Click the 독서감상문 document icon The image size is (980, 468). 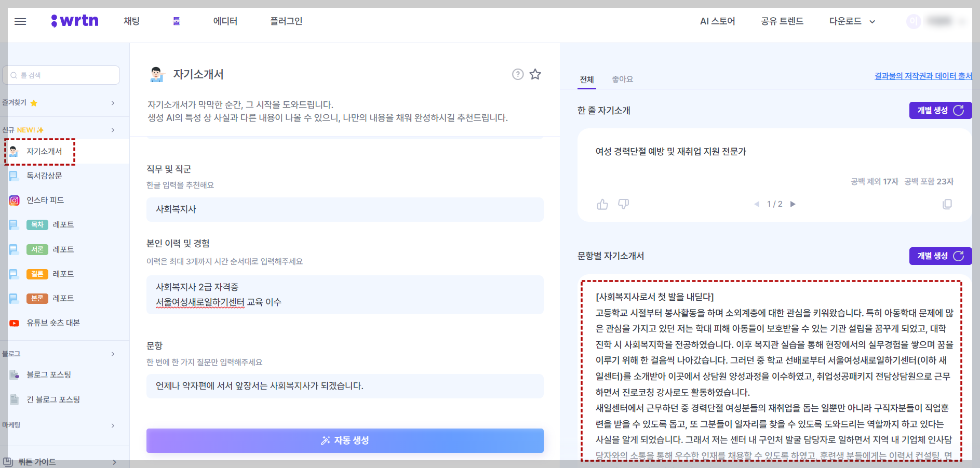pos(14,176)
